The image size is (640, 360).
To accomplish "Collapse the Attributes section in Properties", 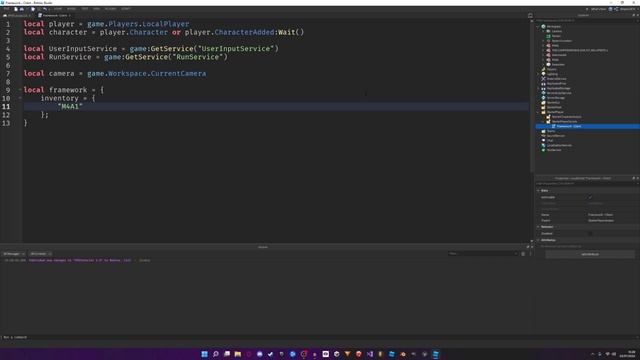I will (x=538, y=240).
